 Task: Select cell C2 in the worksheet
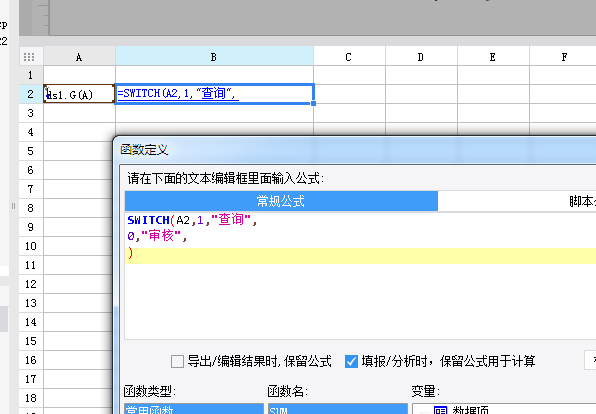coord(349,94)
